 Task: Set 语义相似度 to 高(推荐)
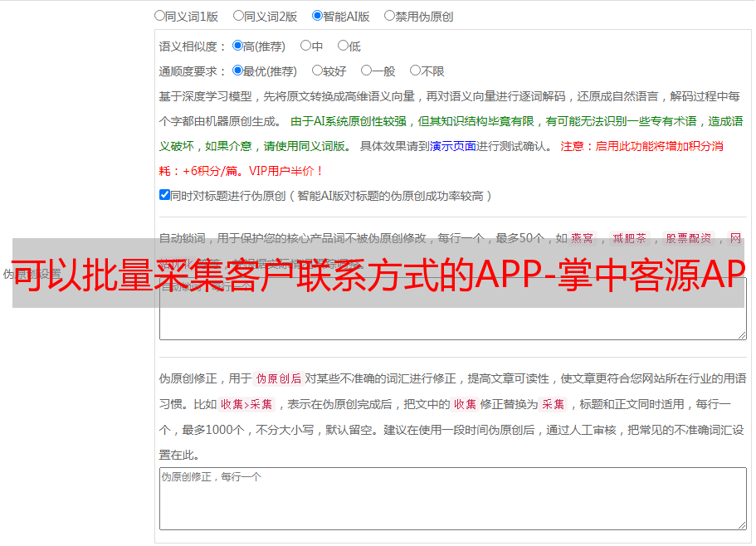(x=237, y=46)
